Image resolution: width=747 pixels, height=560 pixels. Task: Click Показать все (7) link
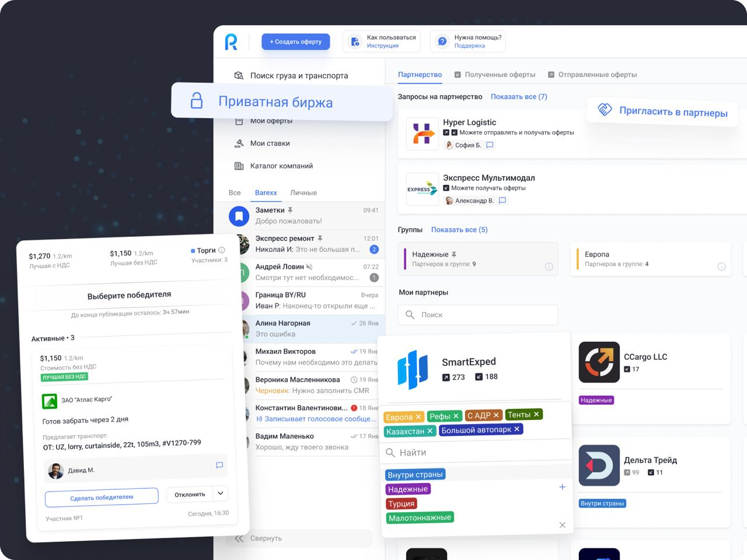(x=519, y=97)
